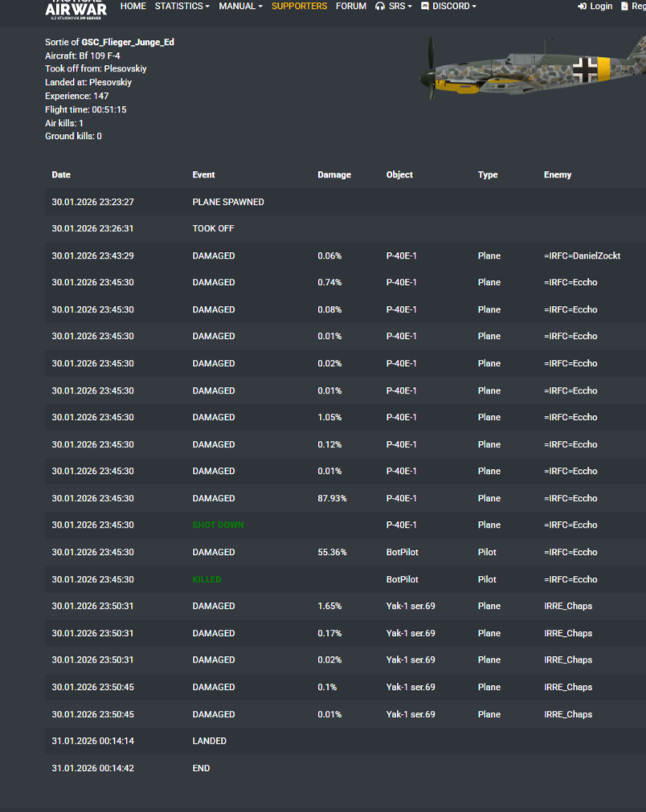Open the Manual dropdown menu
Image resolution: width=646 pixels, height=812 pixels.
[241, 6]
